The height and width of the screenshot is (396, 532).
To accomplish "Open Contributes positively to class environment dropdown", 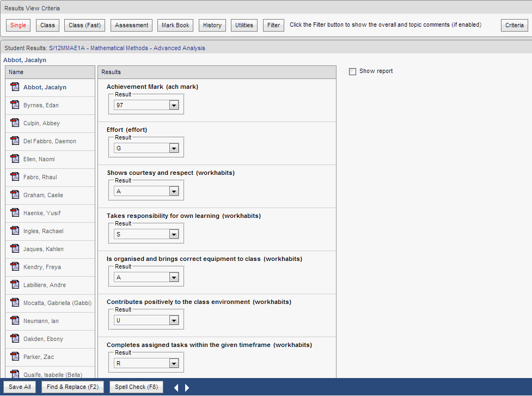I will [174, 320].
